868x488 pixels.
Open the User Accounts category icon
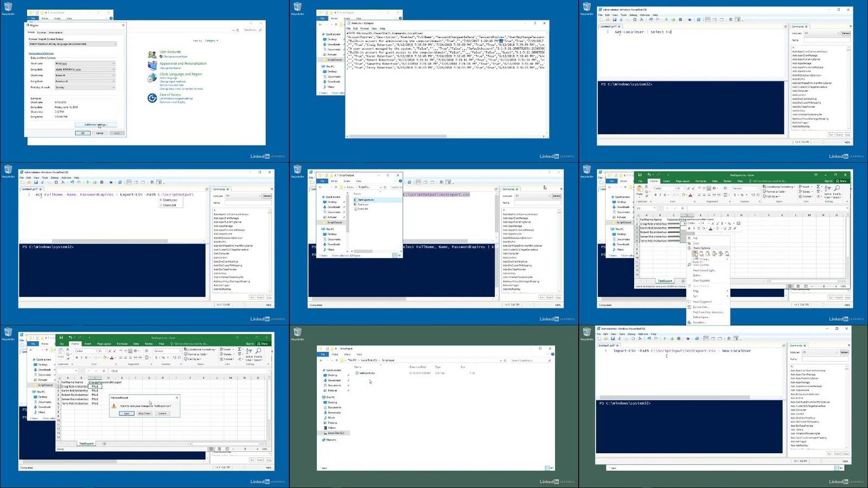[x=152, y=54]
